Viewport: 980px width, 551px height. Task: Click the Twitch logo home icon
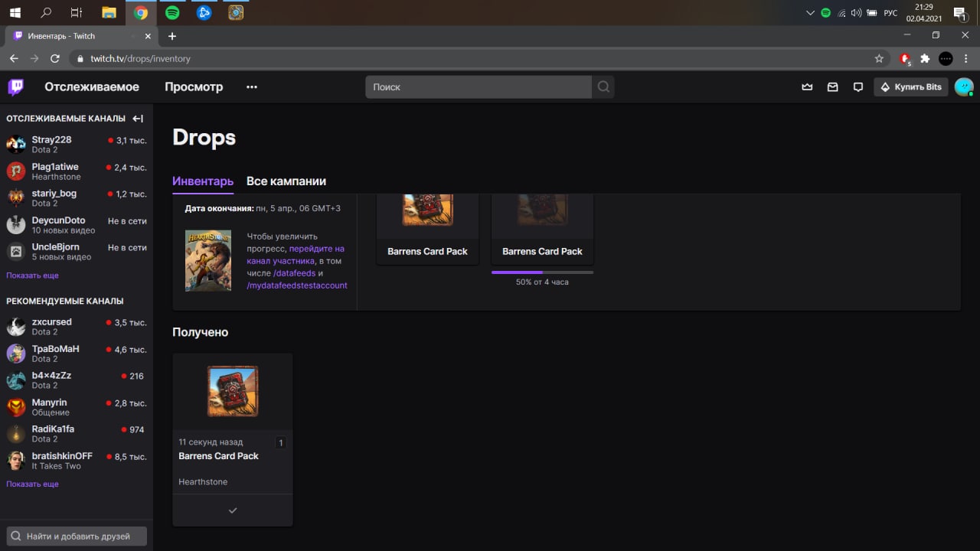[16, 86]
